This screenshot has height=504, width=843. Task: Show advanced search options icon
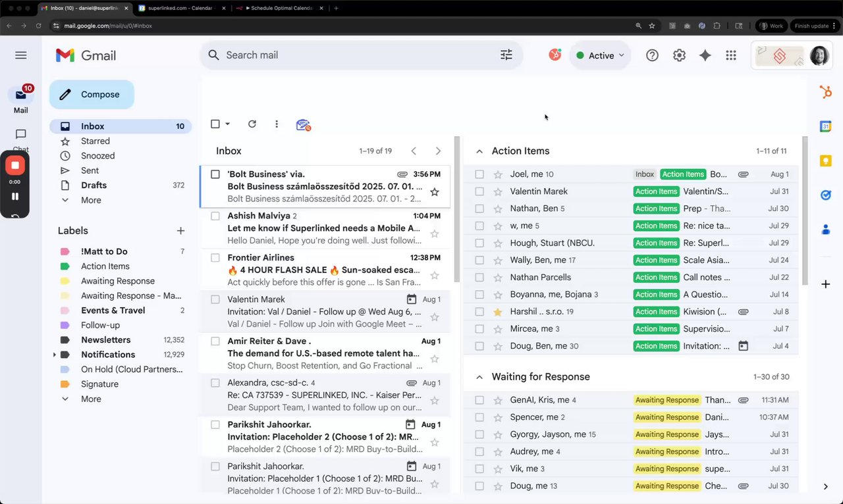[x=506, y=55]
